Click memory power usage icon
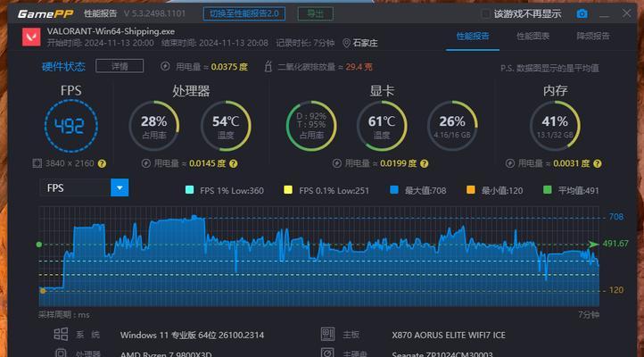644x357 pixels. coord(510,163)
